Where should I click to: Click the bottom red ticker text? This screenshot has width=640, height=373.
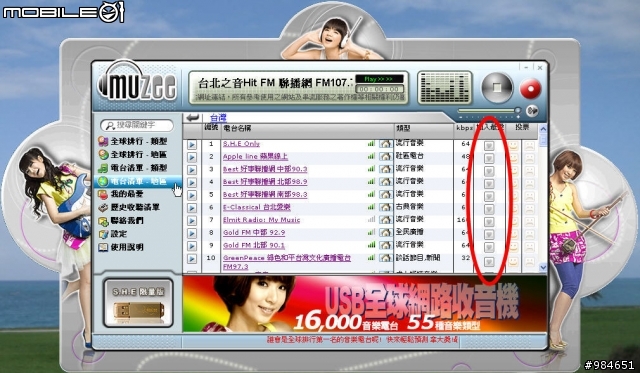pyautogui.click(x=362, y=340)
